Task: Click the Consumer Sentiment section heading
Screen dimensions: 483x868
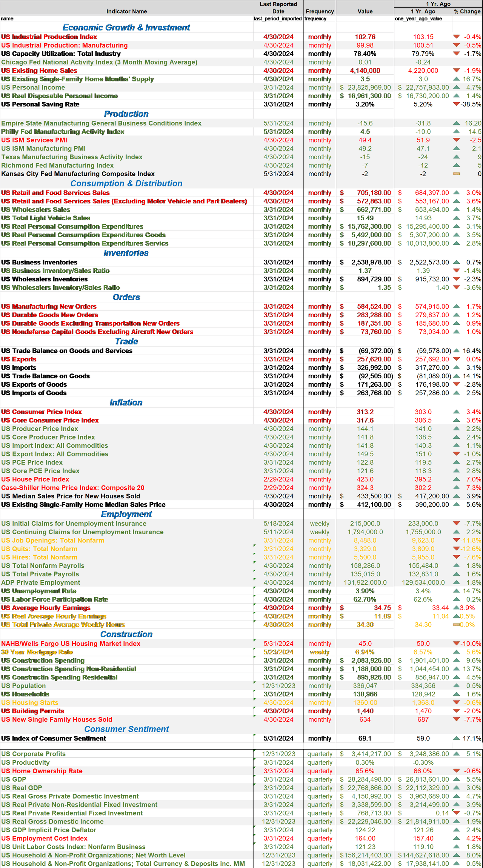Action: 126,729
